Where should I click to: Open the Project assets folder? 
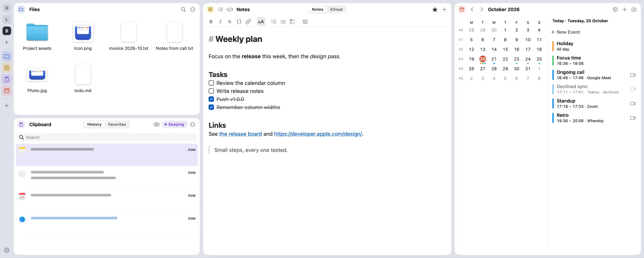37,37
